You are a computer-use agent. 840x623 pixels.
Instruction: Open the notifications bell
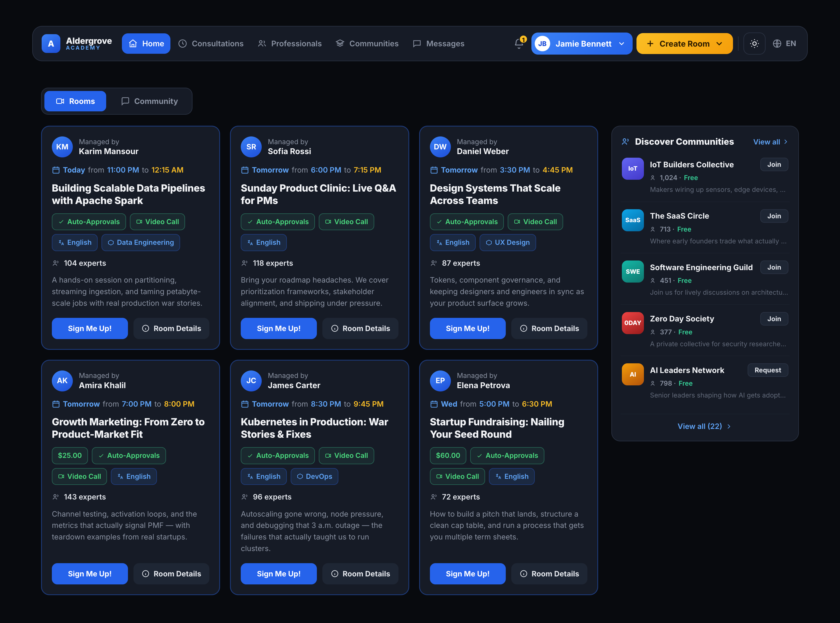click(x=519, y=44)
